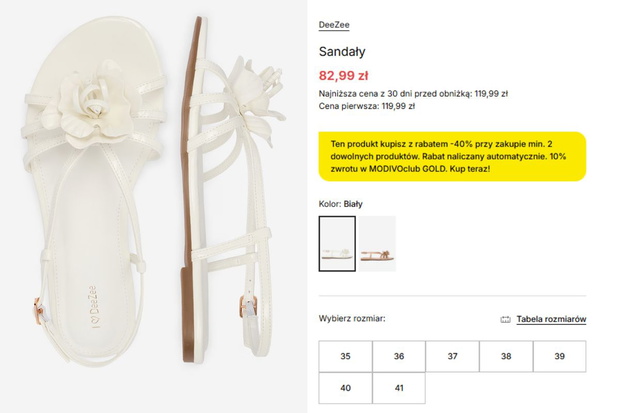The width and height of the screenshot is (620, 413).
Task: Choose size 41
Action: (399, 388)
